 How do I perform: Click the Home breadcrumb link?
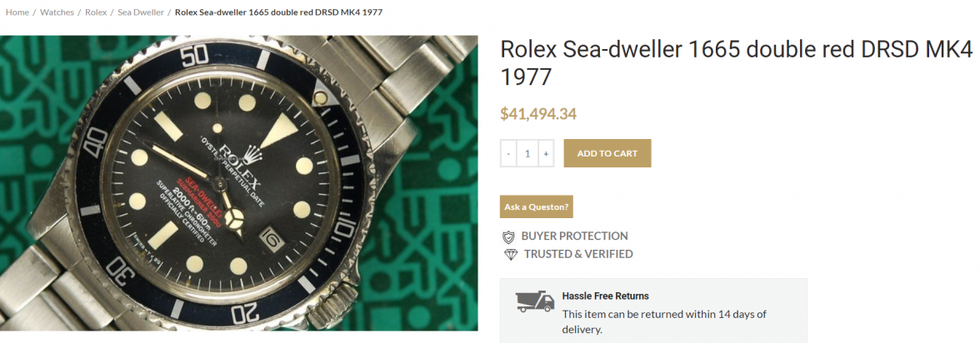pyautogui.click(x=17, y=12)
